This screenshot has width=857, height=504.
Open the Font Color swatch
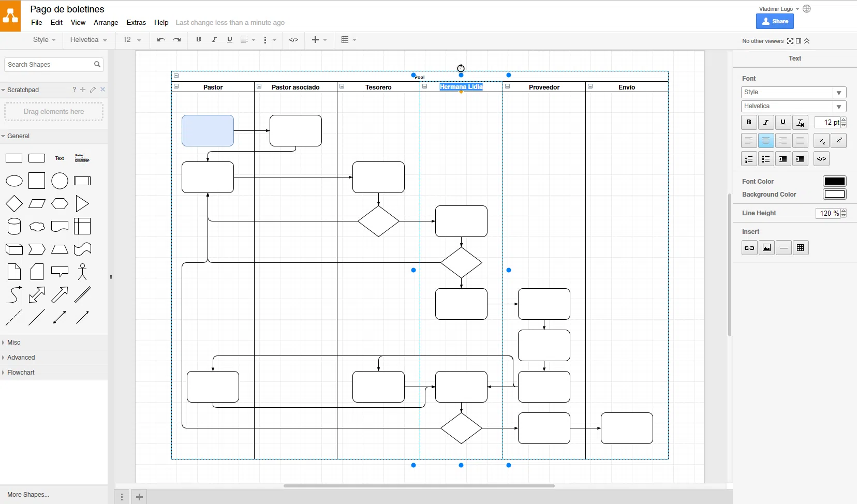834,181
